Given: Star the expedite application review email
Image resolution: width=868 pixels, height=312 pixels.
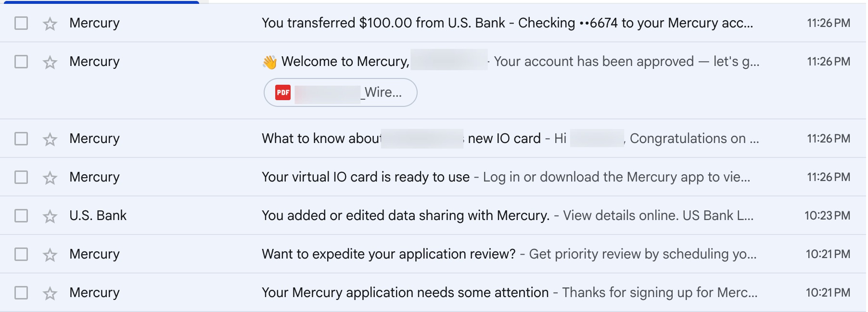Looking at the screenshot, I should coord(50,255).
